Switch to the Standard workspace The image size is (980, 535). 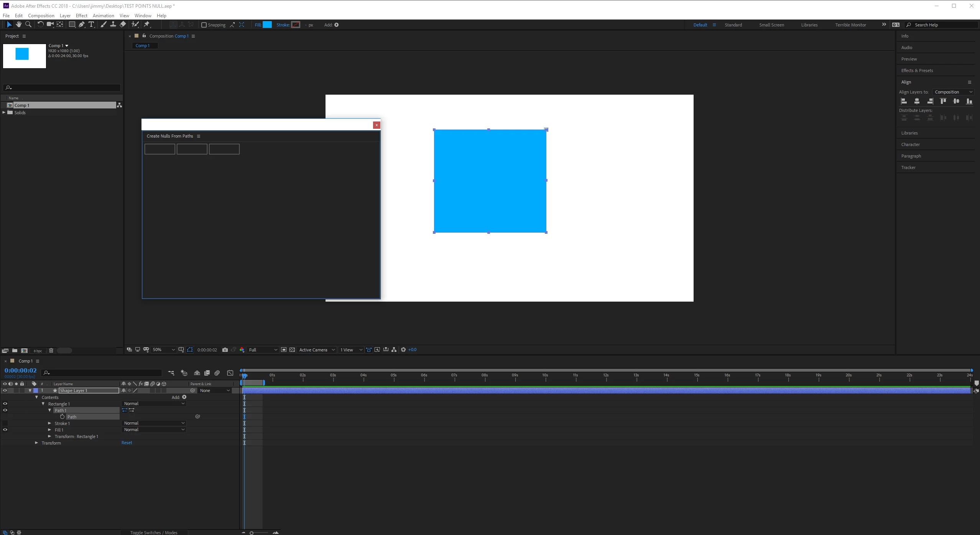[733, 25]
